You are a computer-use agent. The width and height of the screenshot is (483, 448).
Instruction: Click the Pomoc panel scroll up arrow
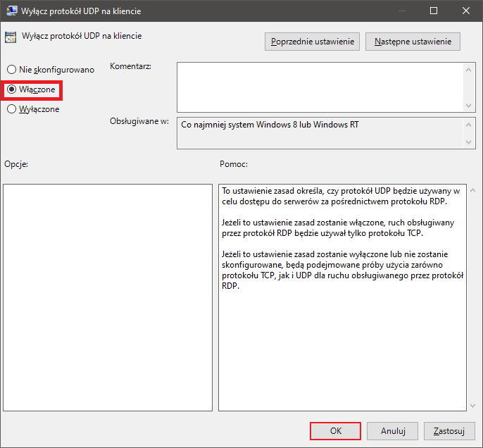point(473,190)
